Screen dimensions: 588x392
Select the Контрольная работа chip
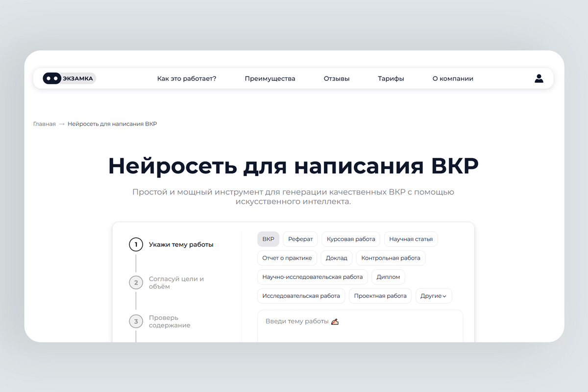point(391,258)
